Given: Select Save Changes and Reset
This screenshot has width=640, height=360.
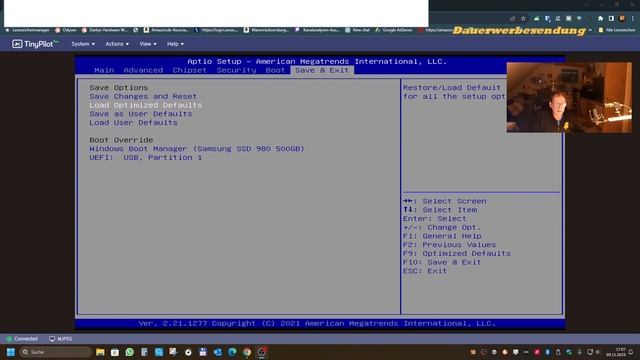Looking at the screenshot, I should coord(143,96).
